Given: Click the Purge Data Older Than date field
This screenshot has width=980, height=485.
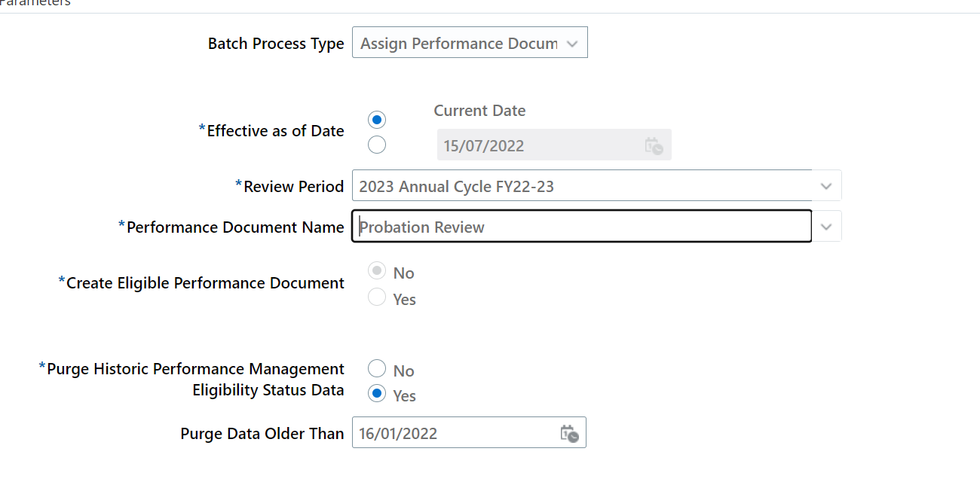Looking at the screenshot, I should point(452,432).
